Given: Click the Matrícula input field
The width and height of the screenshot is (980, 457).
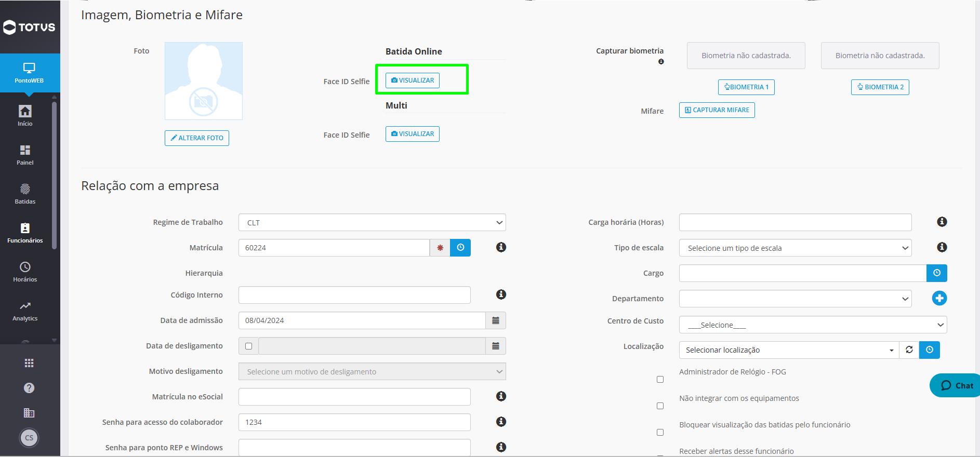Looking at the screenshot, I should click(x=334, y=248).
